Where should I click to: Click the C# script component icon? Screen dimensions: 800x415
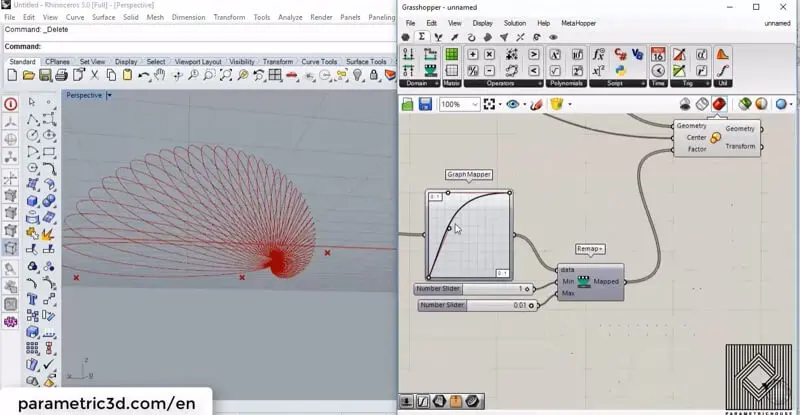click(621, 54)
